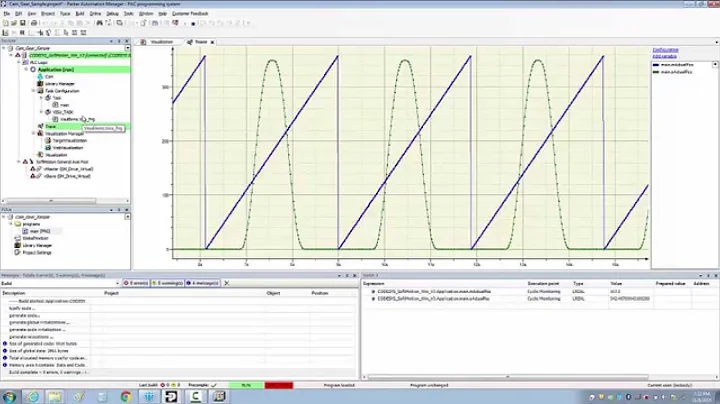Collapse the Application [run] tree node
Screen dimensions: 720x404
point(26,69)
